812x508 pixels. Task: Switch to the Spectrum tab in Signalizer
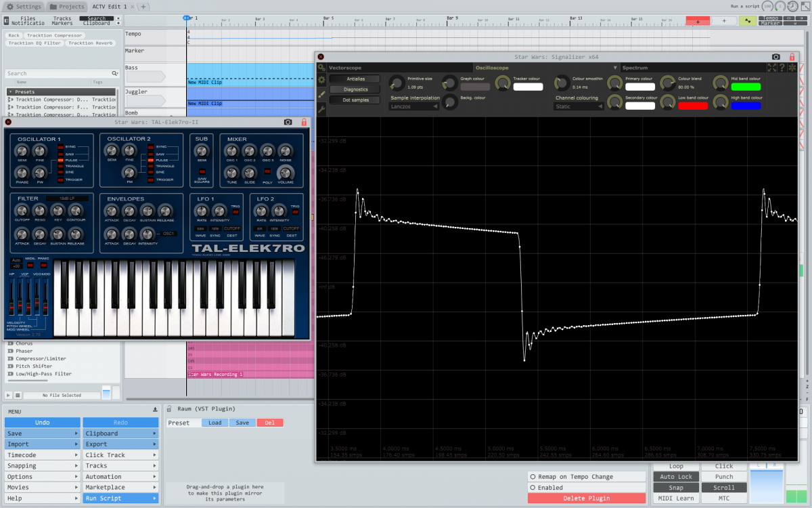[635, 68]
